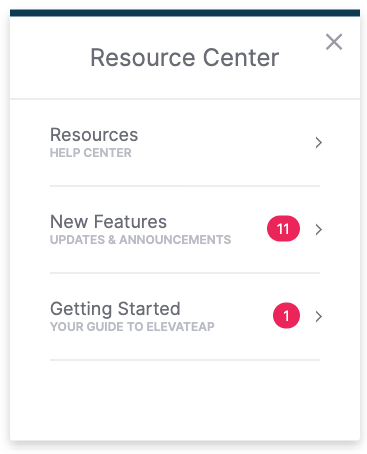Close the Resource Center panel
367x454 pixels.
[x=334, y=42]
